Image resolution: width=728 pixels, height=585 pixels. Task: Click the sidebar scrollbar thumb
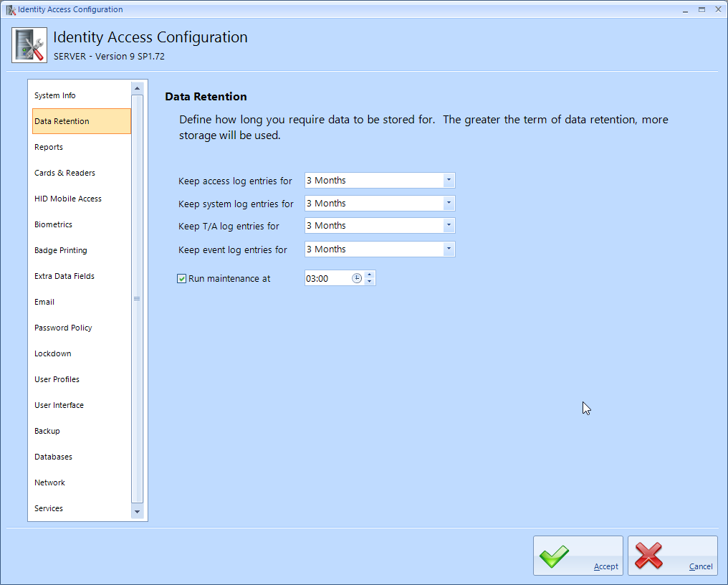coord(137,299)
